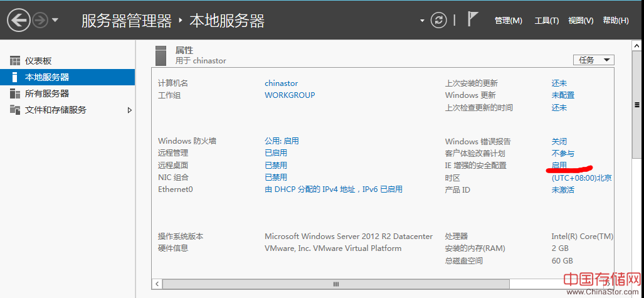Click the 操作系统版本 label
Image resolution: width=644 pixels, height=298 pixels.
coord(181,237)
